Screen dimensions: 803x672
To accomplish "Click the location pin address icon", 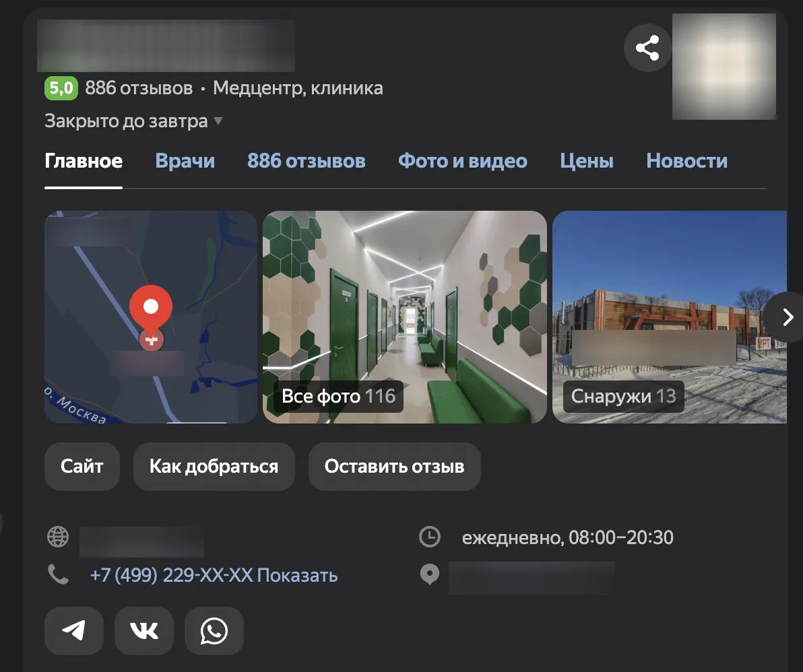I will tap(429, 574).
